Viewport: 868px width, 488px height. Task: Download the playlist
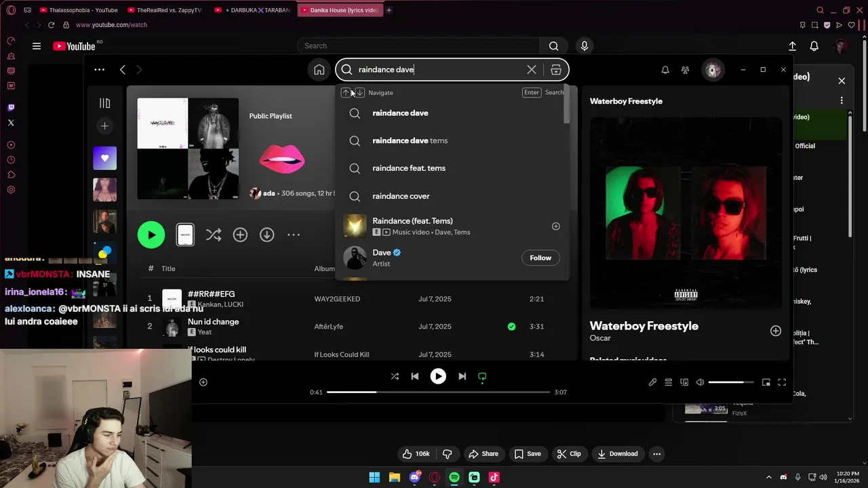pos(267,235)
